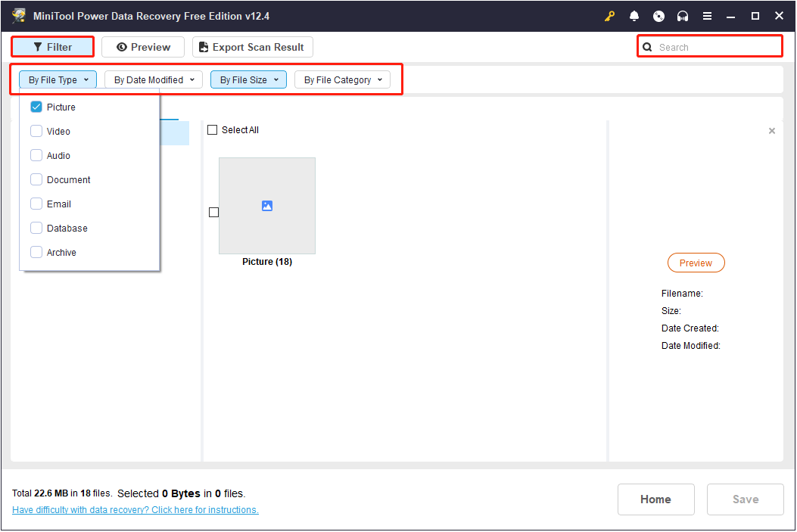This screenshot has width=797, height=532.
Task: Close the MiniTool window
Action: (x=779, y=16)
